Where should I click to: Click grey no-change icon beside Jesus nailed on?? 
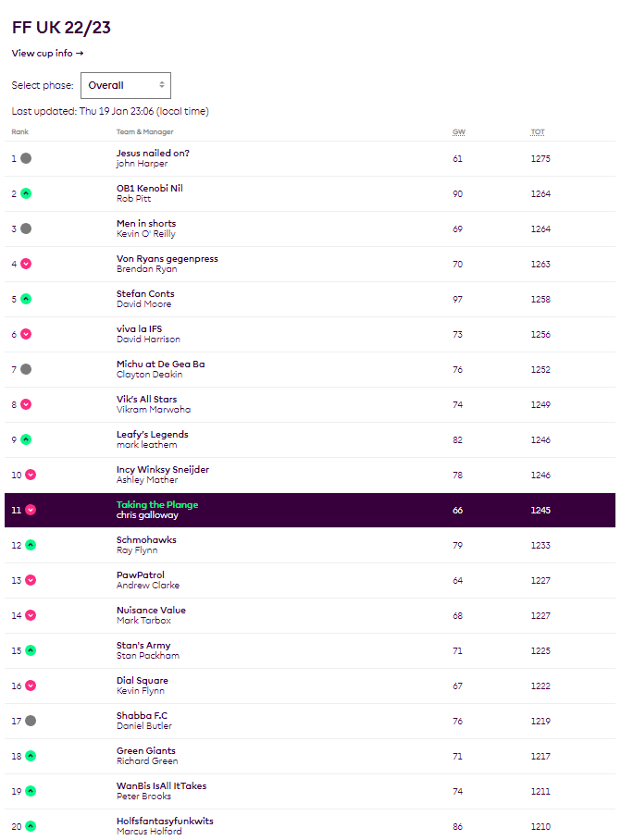pos(26,158)
